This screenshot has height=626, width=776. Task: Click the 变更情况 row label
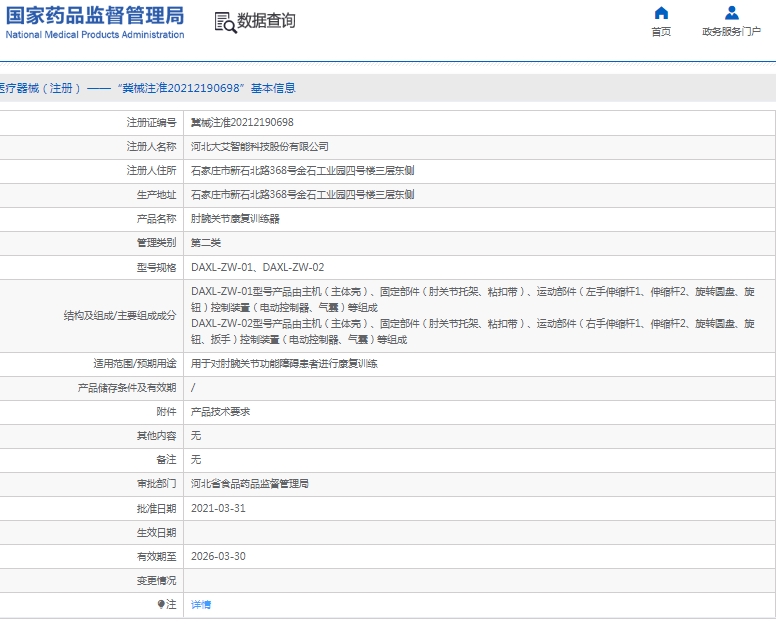coord(156,580)
